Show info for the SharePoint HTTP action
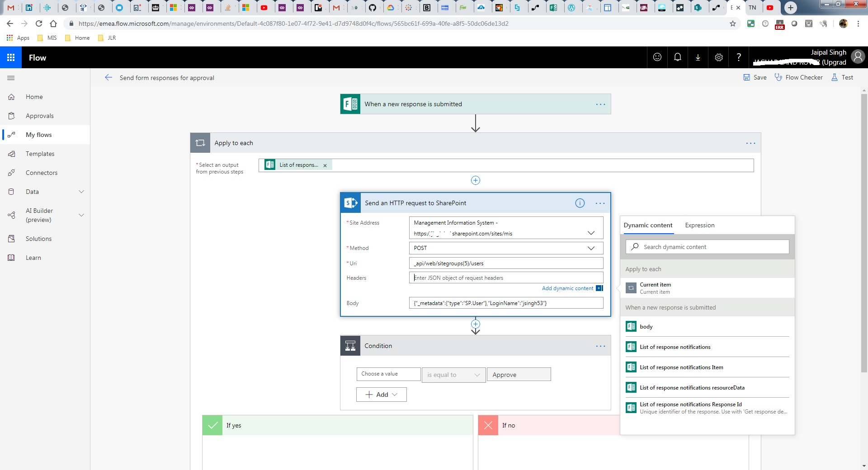The width and height of the screenshot is (868, 470). coord(580,203)
